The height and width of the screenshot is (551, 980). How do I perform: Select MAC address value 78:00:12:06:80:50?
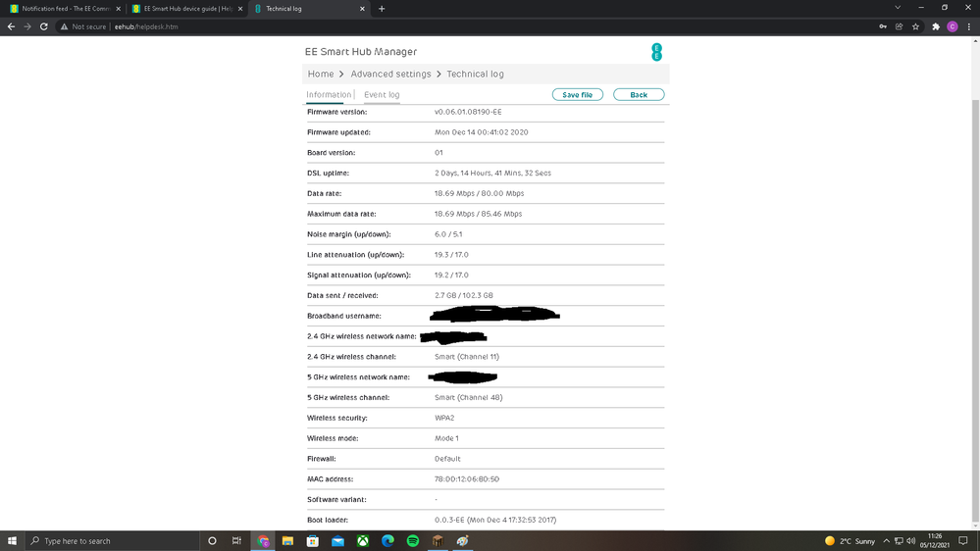click(x=467, y=479)
